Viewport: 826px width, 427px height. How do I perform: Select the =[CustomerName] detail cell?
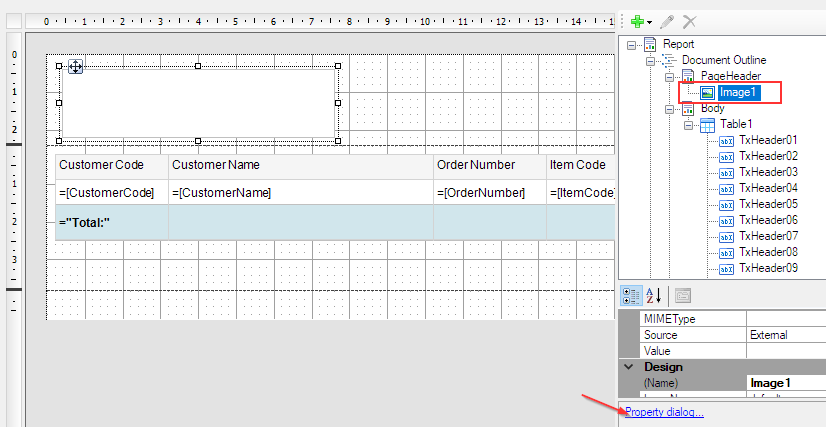(x=301, y=192)
